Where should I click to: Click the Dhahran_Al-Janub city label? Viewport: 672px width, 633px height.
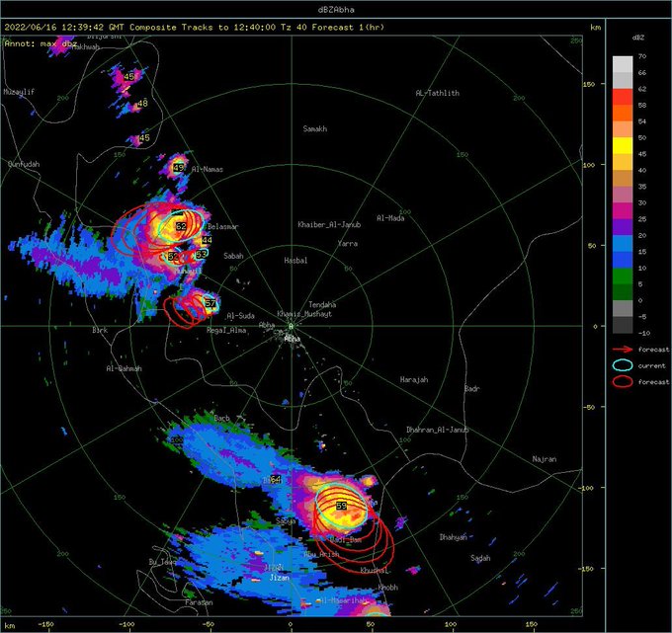tap(438, 430)
